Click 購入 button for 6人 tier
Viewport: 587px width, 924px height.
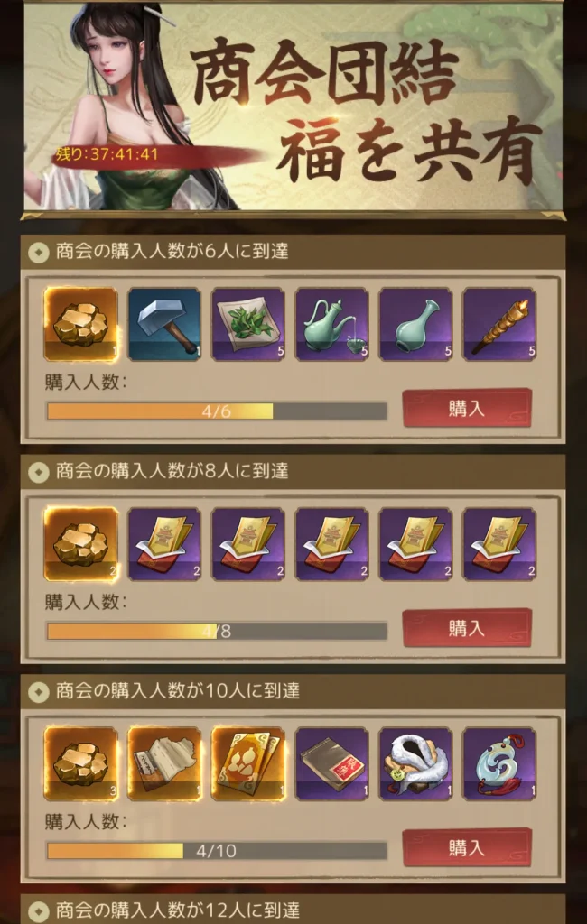467,408
